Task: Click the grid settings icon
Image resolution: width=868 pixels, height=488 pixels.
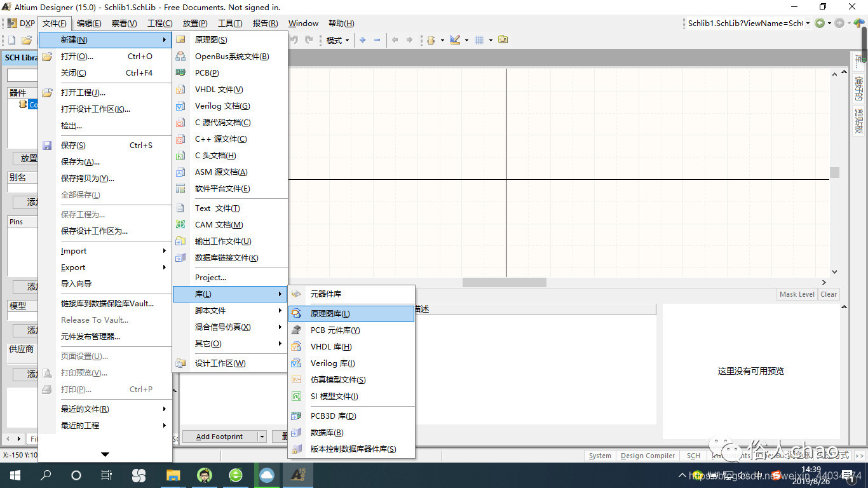Action: click(479, 40)
